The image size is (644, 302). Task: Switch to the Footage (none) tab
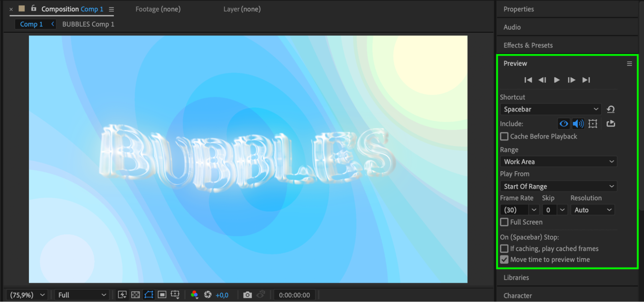point(158,9)
